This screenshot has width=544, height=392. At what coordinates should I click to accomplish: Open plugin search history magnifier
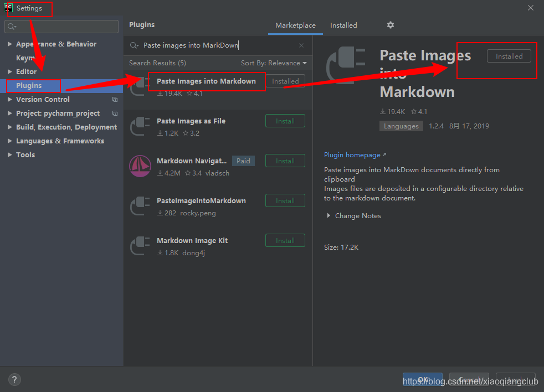pyautogui.click(x=134, y=45)
